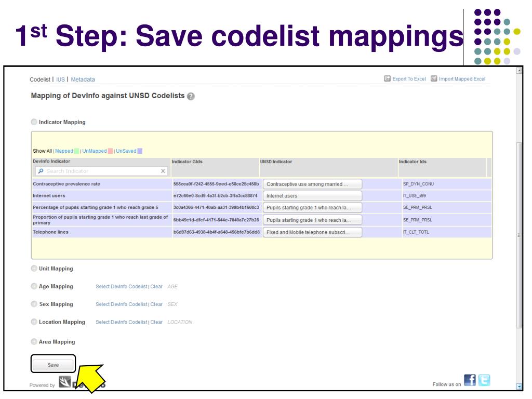Click the Import Mapped Excel link
532x399 pixels.
click(x=462, y=79)
